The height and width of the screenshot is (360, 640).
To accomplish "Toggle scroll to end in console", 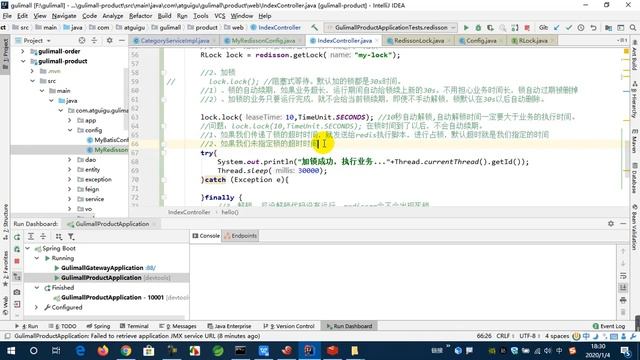I will pos(623,288).
